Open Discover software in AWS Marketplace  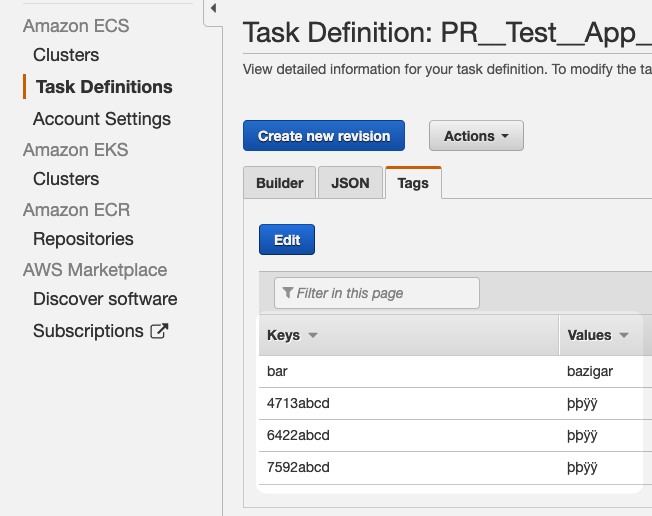(x=105, y=299)
